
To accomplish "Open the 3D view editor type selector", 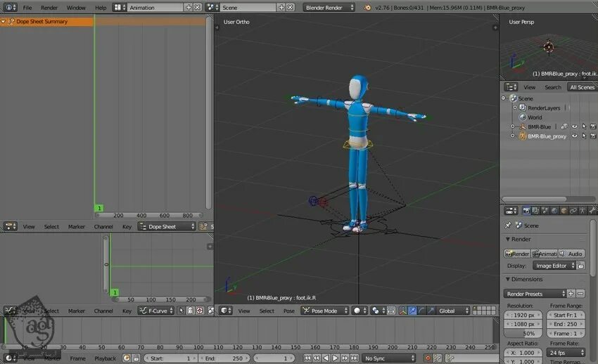I will point(226,311).
